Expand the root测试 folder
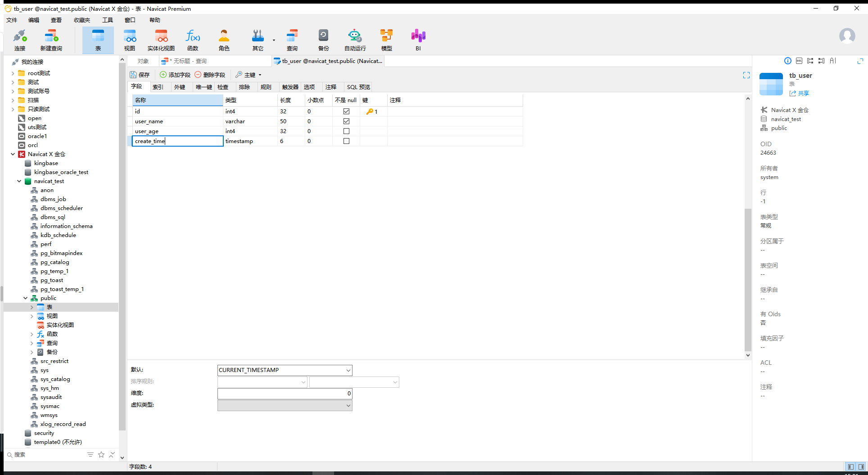868x475 pixels. click(x=13, y=73)
